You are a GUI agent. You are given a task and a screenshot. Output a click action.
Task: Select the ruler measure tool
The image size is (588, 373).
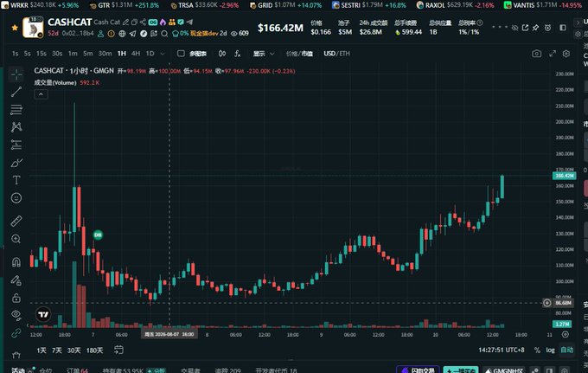[x=16, y=221]
